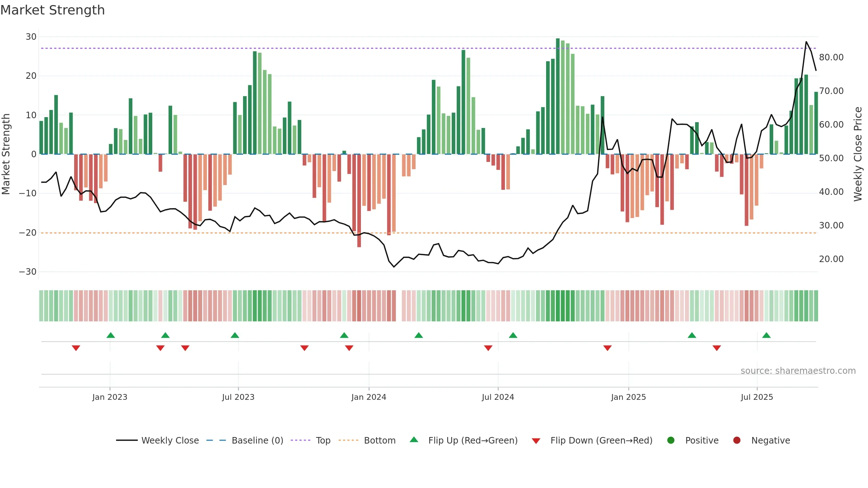Select the red Flip Down triangle before Jan 2023
Image resolution: width=868 pixels, height=488 pixels.
click(76, 348)
